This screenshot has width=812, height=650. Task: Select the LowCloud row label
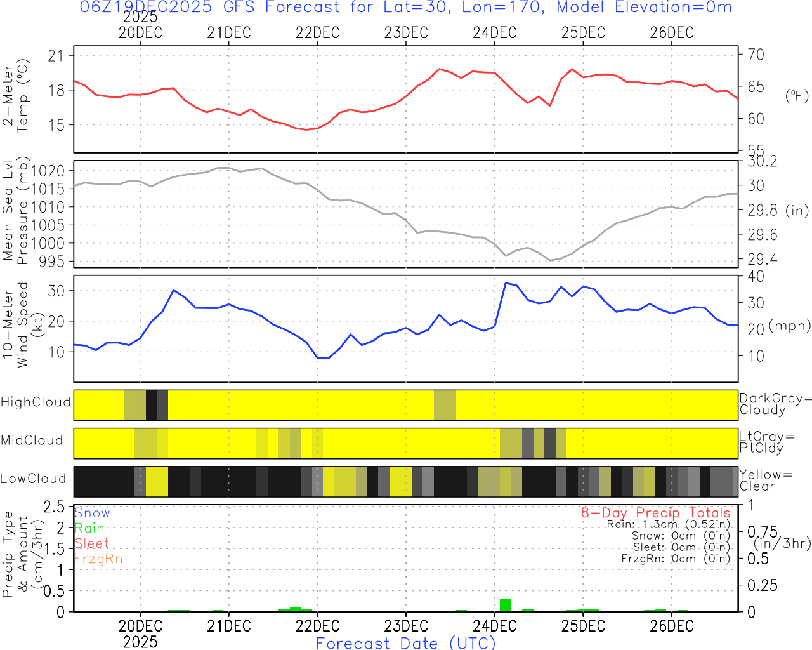pos(33,479)
